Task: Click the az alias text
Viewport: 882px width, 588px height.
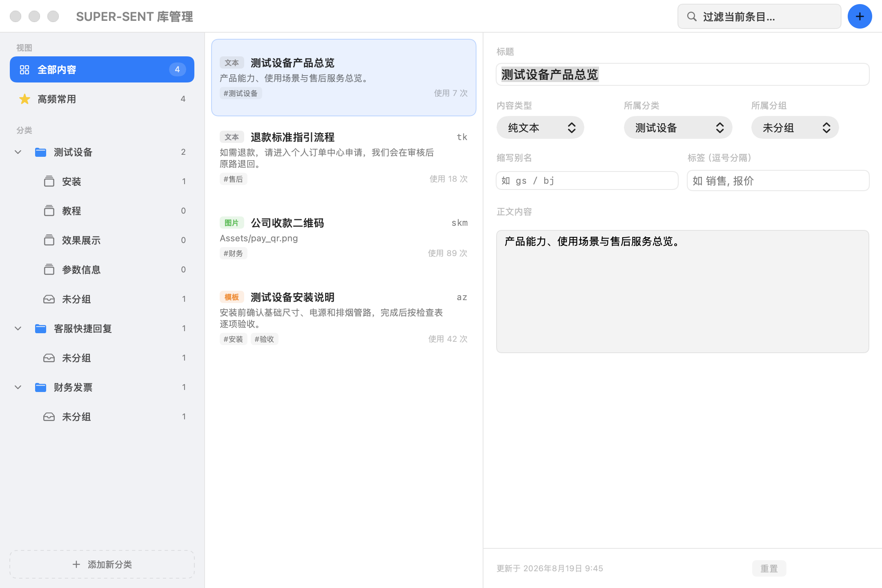Action: point(462,297)
